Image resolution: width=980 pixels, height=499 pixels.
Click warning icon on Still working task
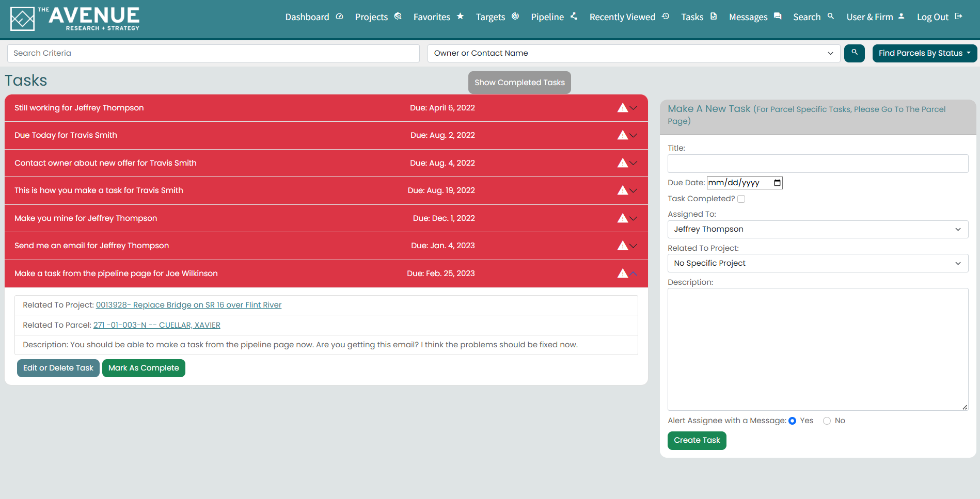point(623,108)
